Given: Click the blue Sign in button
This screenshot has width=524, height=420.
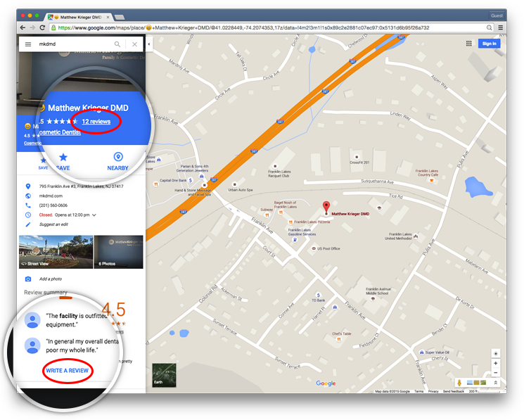Looking at the screenshot, I should coord(490,44).
